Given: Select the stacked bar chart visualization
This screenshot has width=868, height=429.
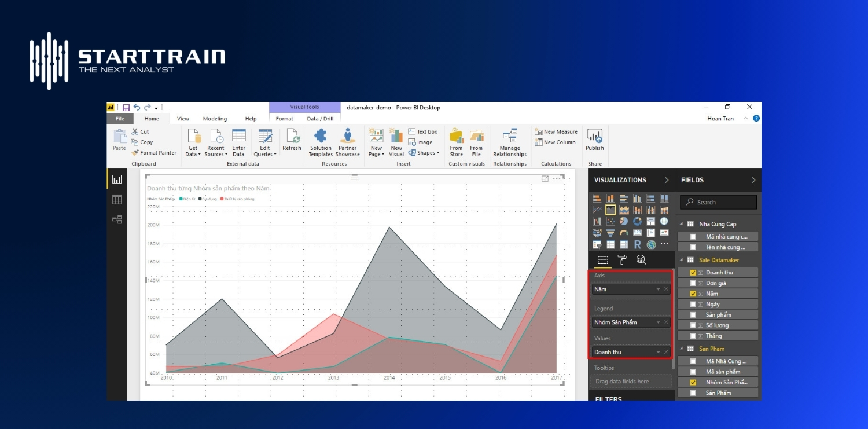Looking at the screenshot, I should pyautogui.click(x=597, y=198).
